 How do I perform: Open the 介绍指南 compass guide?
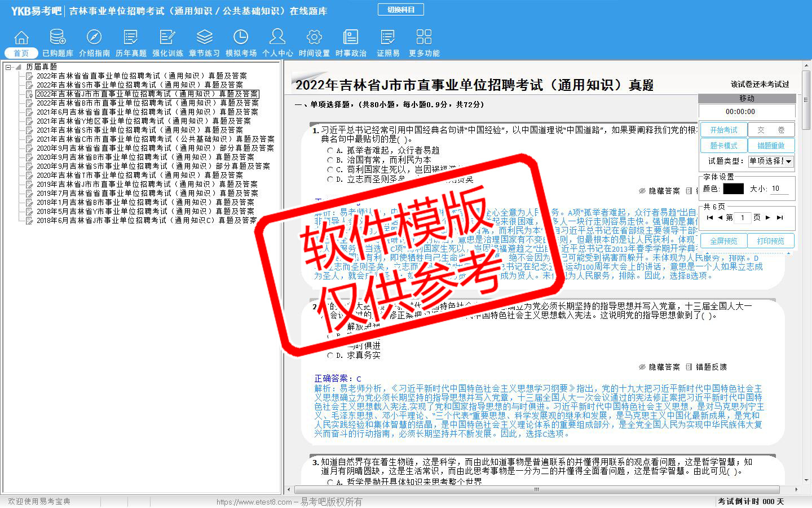[94, 43]
